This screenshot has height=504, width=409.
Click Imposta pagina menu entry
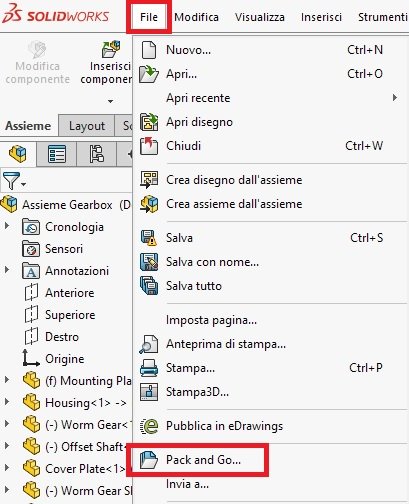(211, 320)
